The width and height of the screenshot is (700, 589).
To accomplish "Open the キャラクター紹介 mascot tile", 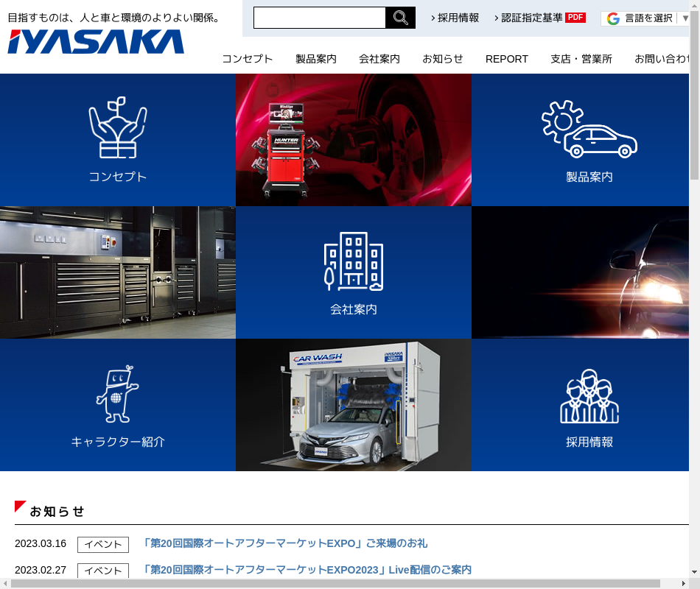I will tap(118, 405).
